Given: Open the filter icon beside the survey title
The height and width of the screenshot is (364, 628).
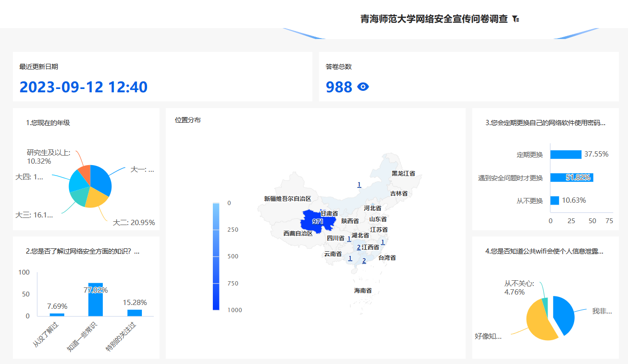Looking at the screenshot, I should point(516,19).
